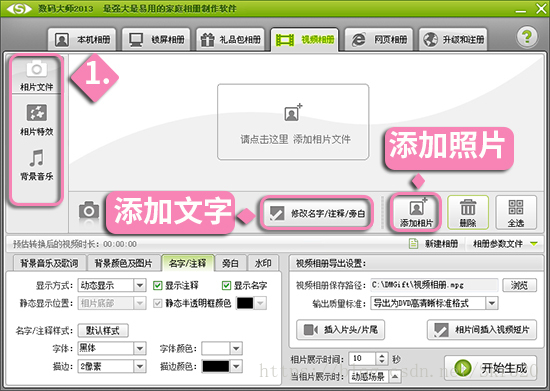Open the 描边颜色 black color dropdown

[x=236, y=366]
